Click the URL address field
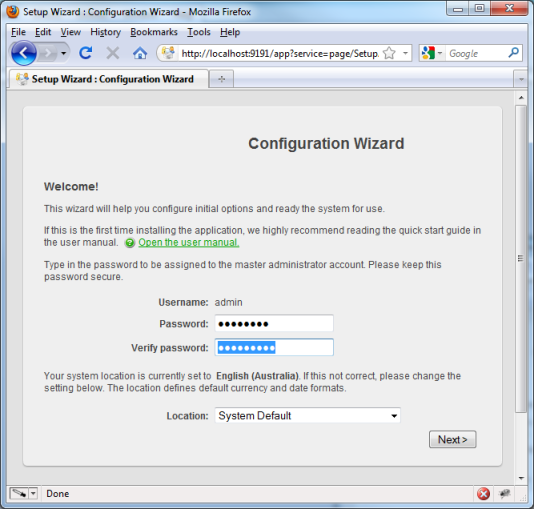 click(x=281, y=53)
